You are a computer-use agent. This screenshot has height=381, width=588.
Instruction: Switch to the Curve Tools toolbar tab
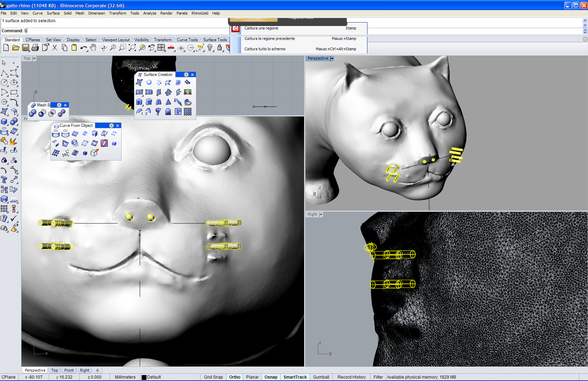[187, 40]
